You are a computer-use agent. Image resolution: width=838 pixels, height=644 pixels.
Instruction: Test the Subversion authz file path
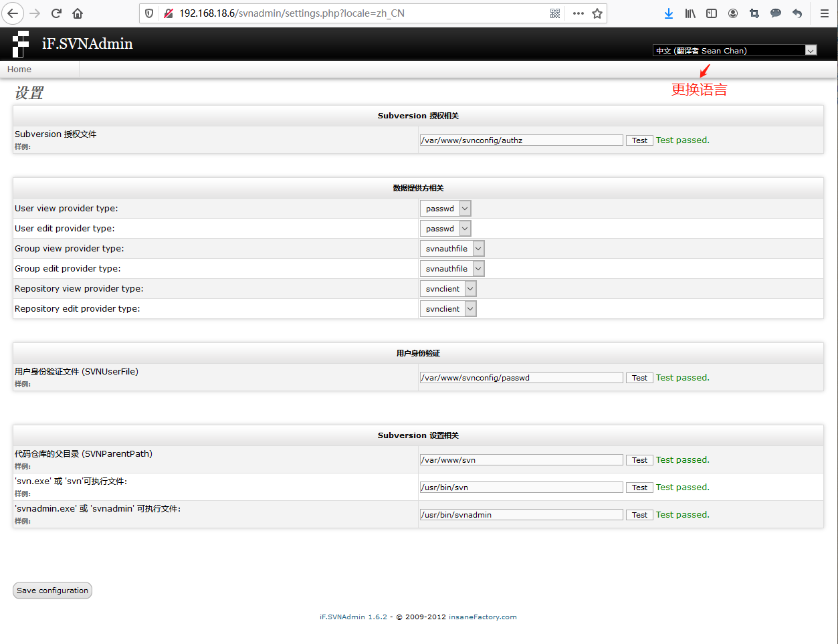639,140
